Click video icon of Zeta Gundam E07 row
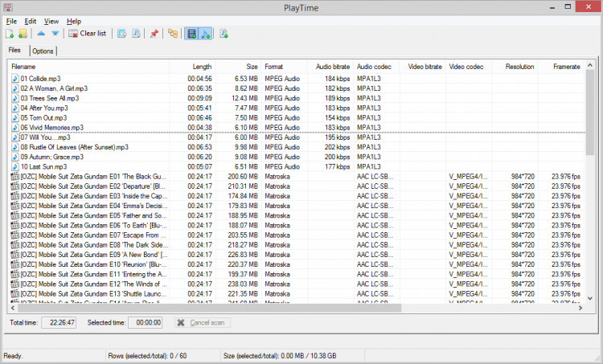The height and width of the screenshot is (364, 603). tap(15, 235)
